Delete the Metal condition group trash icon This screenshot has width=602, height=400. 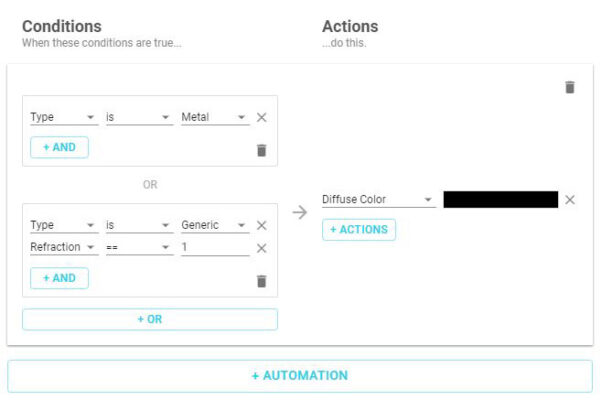point(262,150)
